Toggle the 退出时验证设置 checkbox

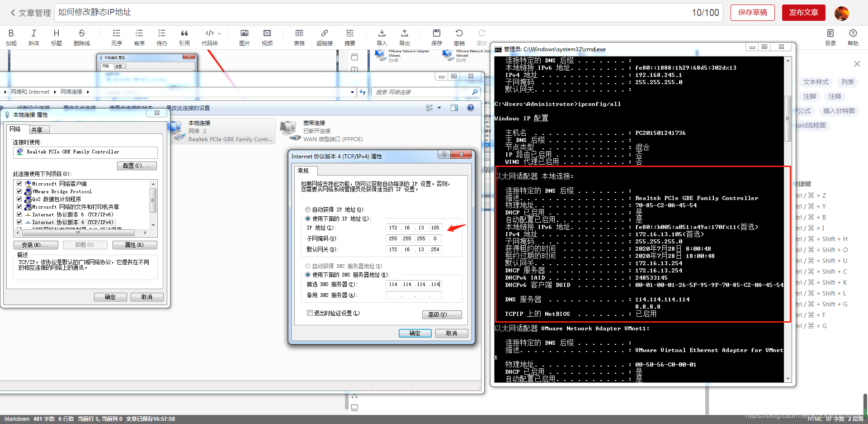(310, 313)
